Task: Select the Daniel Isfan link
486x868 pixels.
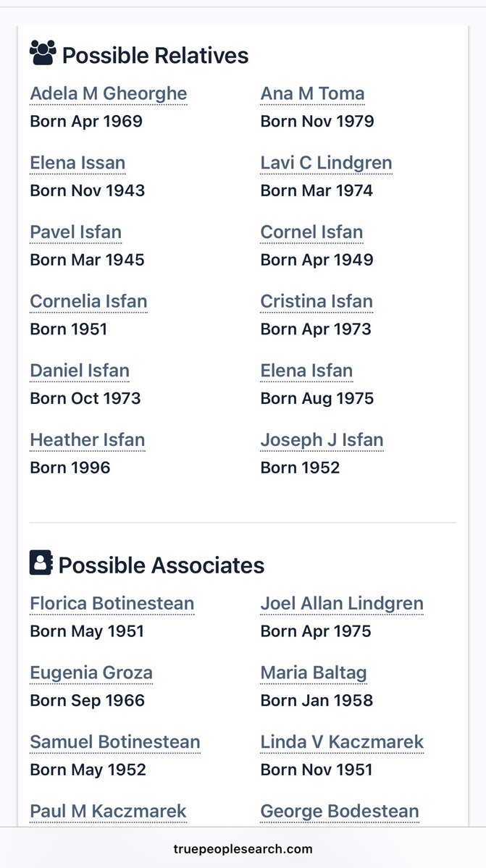Action: (x=80, y=371)
